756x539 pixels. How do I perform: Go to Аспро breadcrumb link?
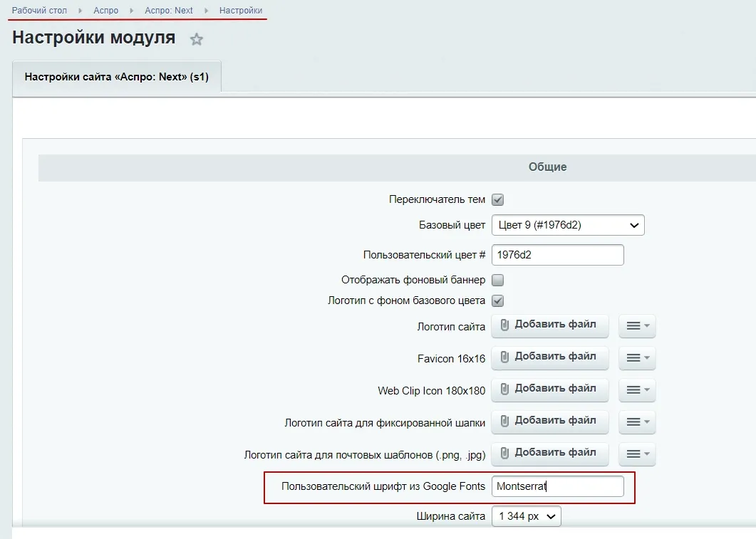pos(106,10)
